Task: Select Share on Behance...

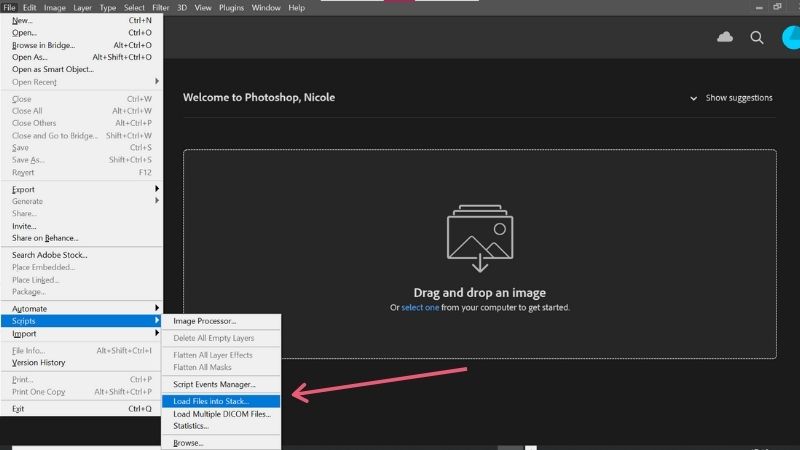Action: coord(82,238)
